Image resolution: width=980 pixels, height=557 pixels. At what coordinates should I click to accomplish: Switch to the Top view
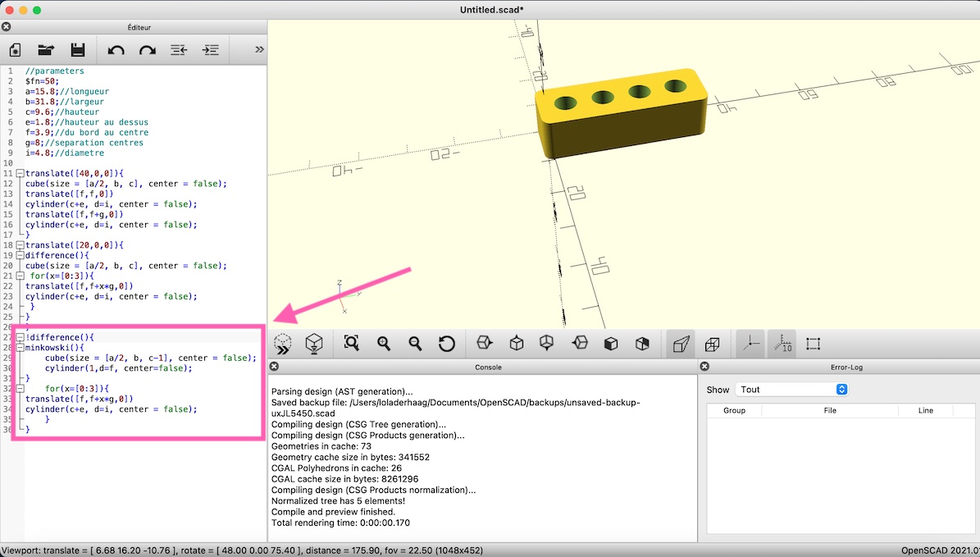517,343
